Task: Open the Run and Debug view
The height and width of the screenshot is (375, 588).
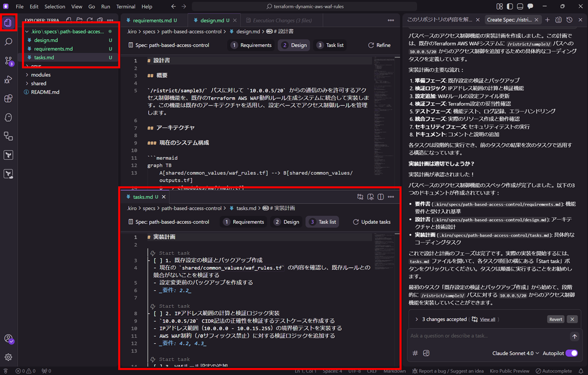Action: (x=8, y=80)
